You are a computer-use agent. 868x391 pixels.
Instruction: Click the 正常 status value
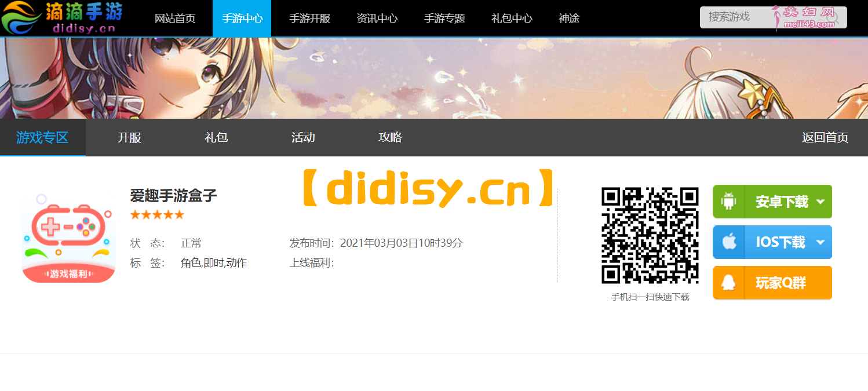[191, 243]
